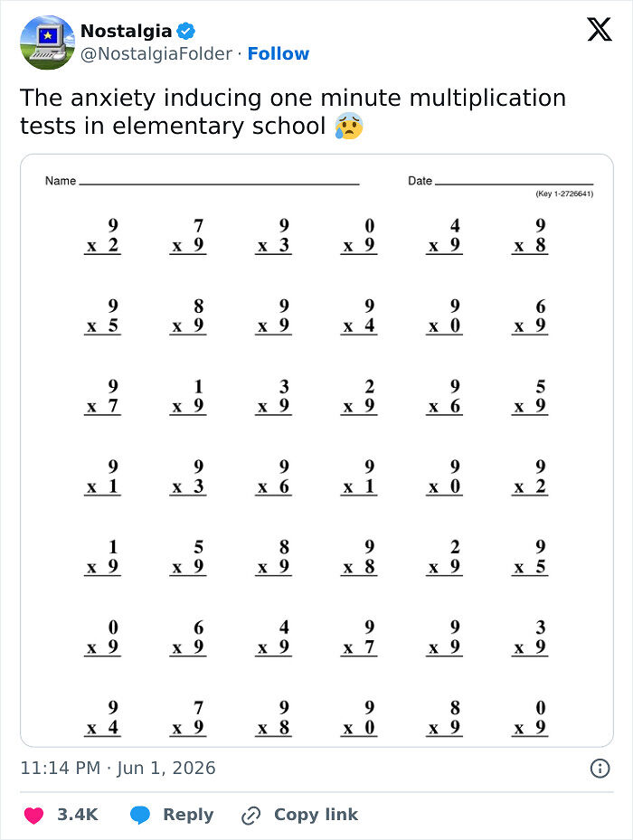Click the tweet text about multiplication tests
The image size is (633, 840).
point(293,112)
